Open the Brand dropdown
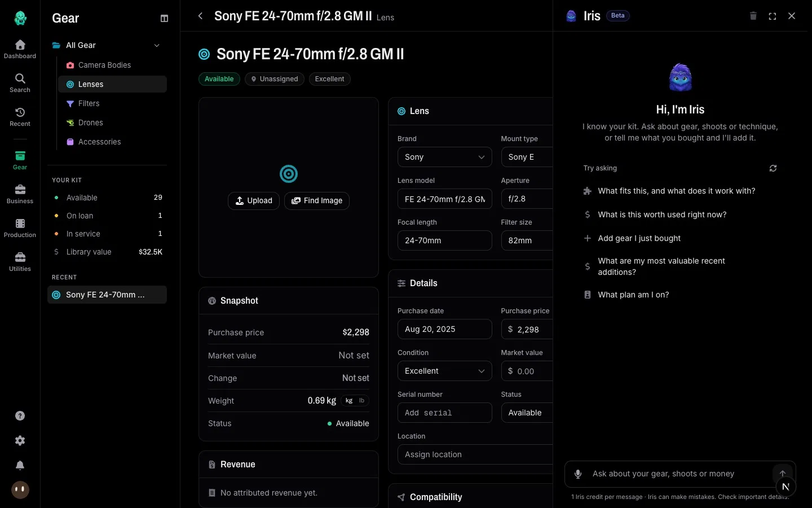 pos(444,157)
